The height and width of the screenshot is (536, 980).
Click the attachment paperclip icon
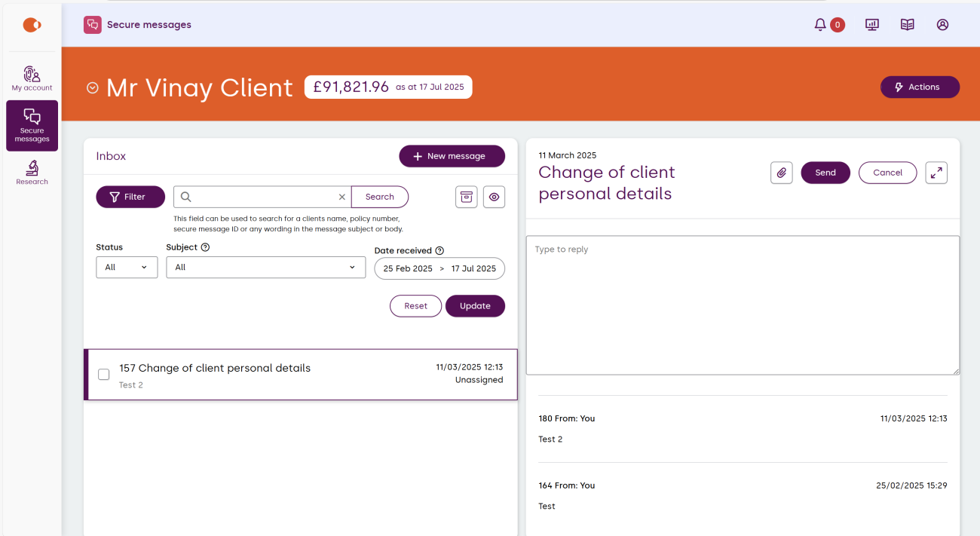tap(782, 173)
